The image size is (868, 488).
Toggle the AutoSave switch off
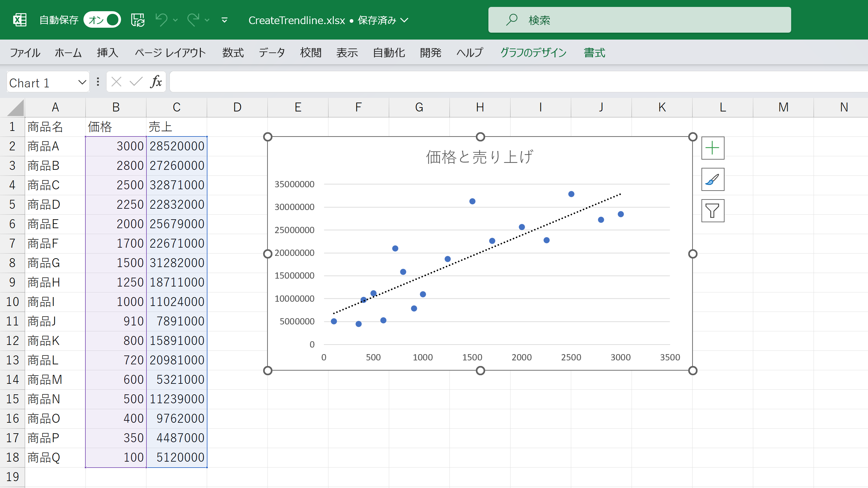coord(103,20)
